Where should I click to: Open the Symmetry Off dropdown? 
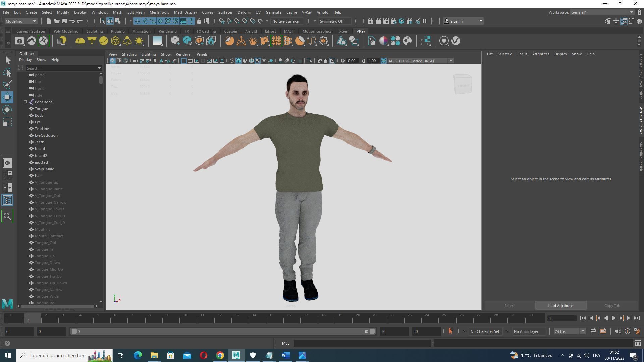[335, 21]
